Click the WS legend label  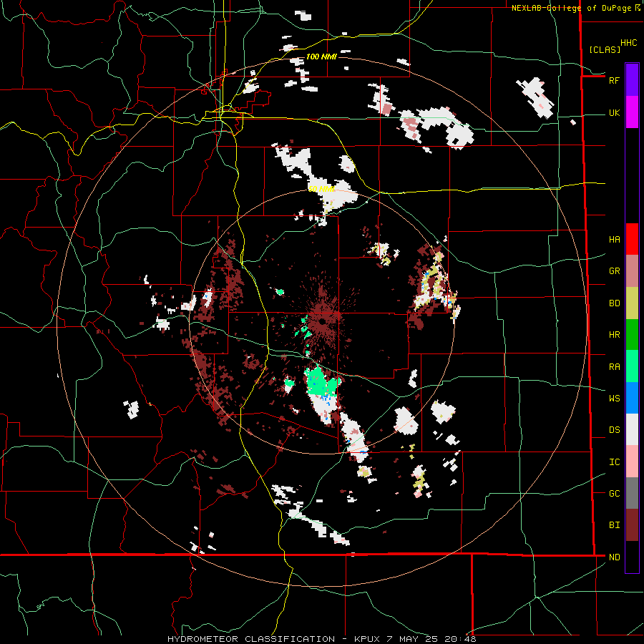pyautogui.click(x=614, y=399)
